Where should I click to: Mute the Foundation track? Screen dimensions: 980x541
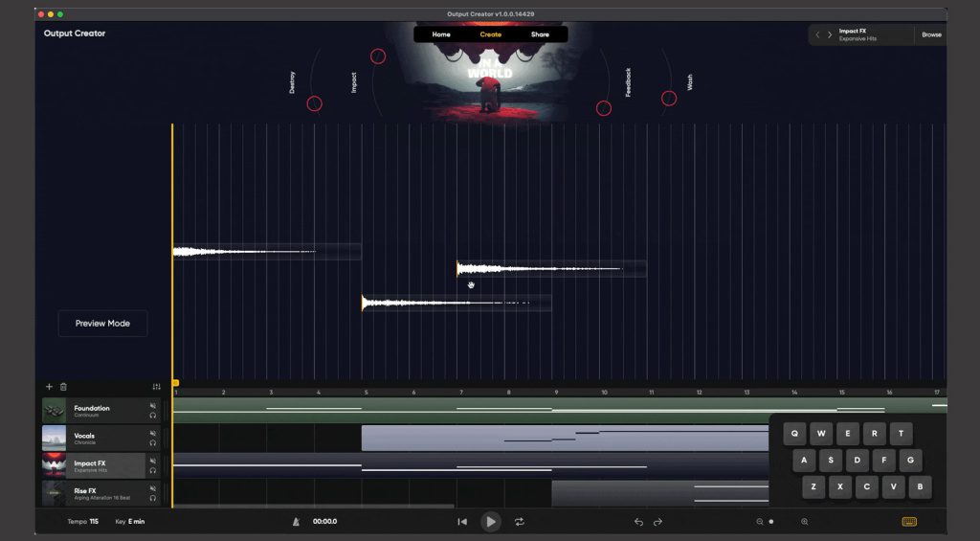(153, 406)
